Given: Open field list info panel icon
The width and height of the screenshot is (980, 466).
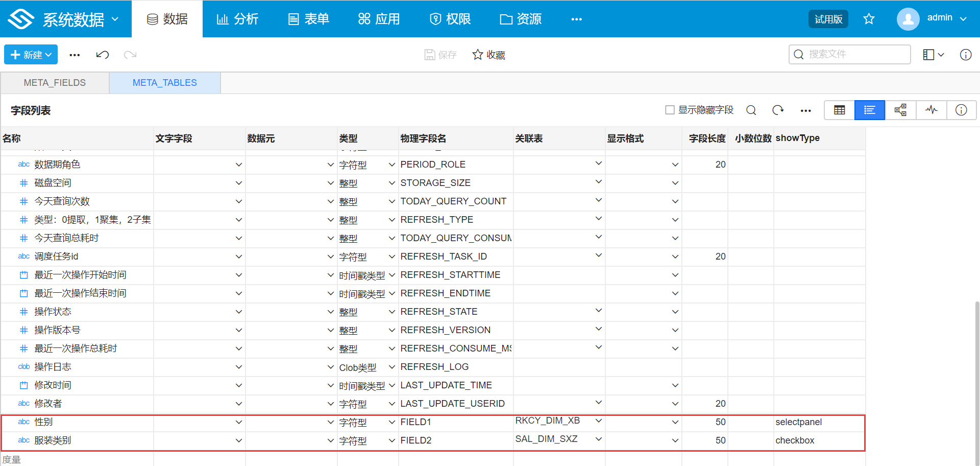Looking at the screenshot, I should click(961, 110).
